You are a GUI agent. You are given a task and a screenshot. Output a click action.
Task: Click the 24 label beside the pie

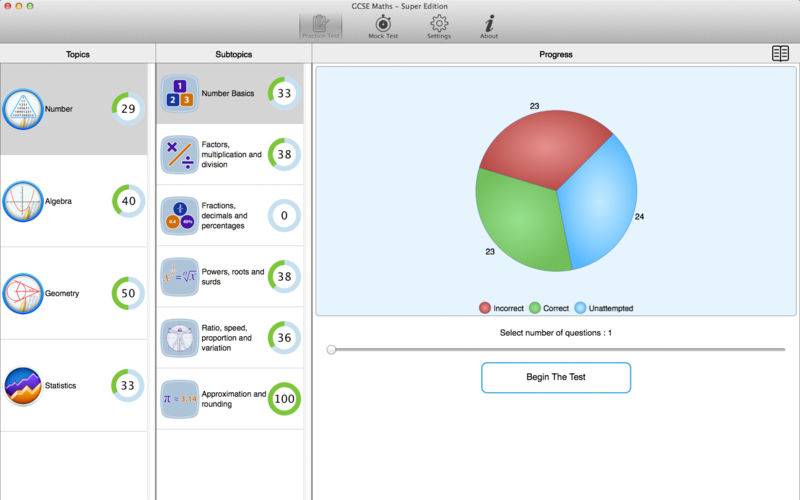(x=639, y=216)
